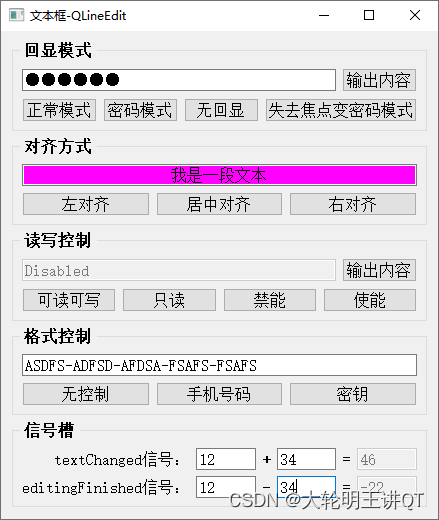Select the 可读可写 button
The image size is (439, 520).
click(x=69, y=300)
